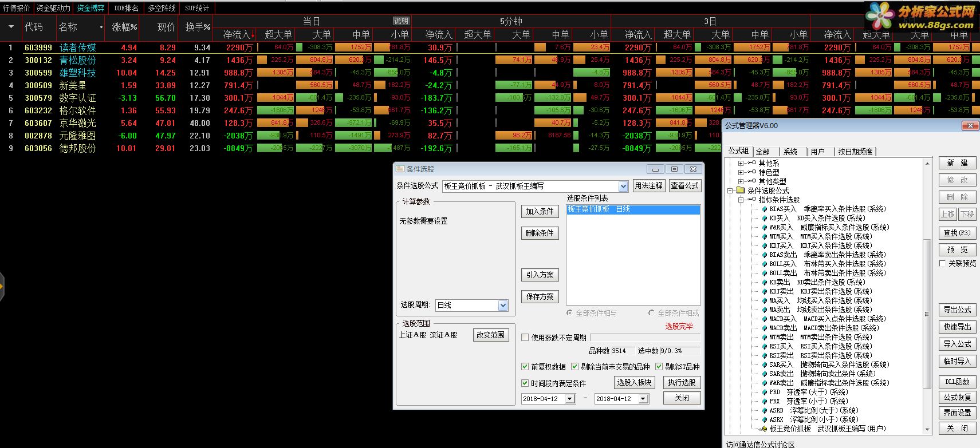Click formula manager tree scrollbar down arrow
Viewport: 980px width, 448px height.
(927, 429)
